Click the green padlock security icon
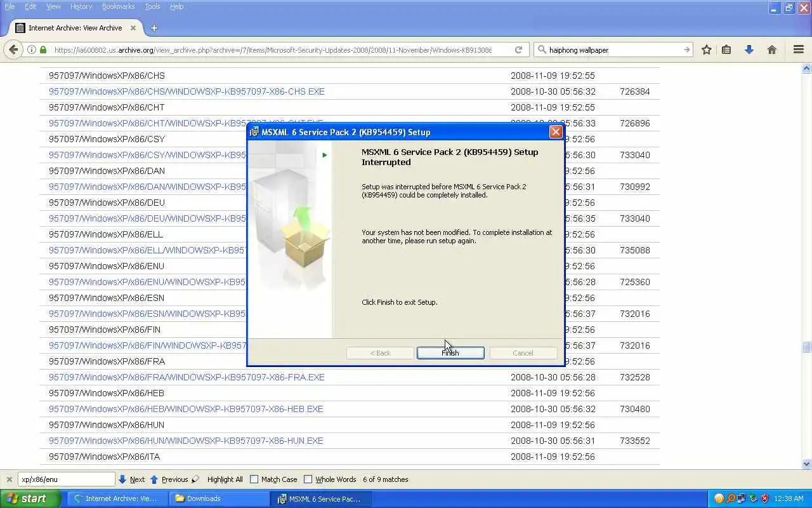The width and height of the screenshot is (812, 508). click(43, 50)
